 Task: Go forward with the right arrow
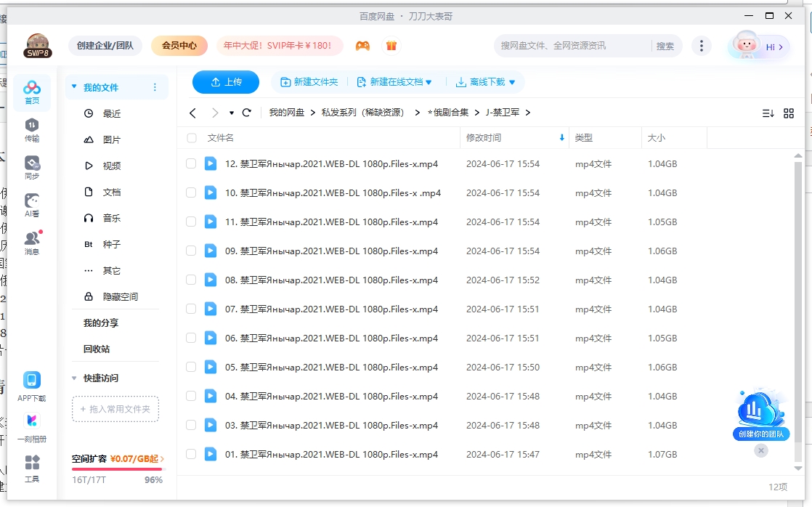[215, 113]
